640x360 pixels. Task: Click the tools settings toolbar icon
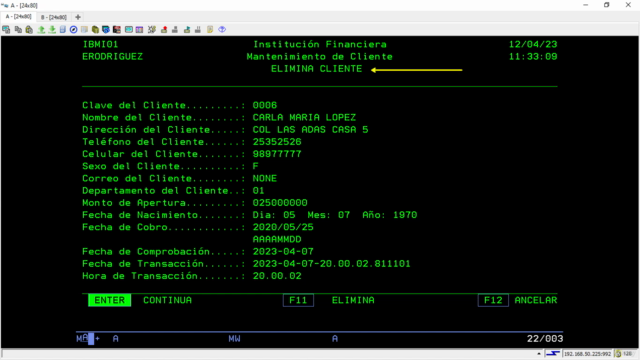point(152,29)
